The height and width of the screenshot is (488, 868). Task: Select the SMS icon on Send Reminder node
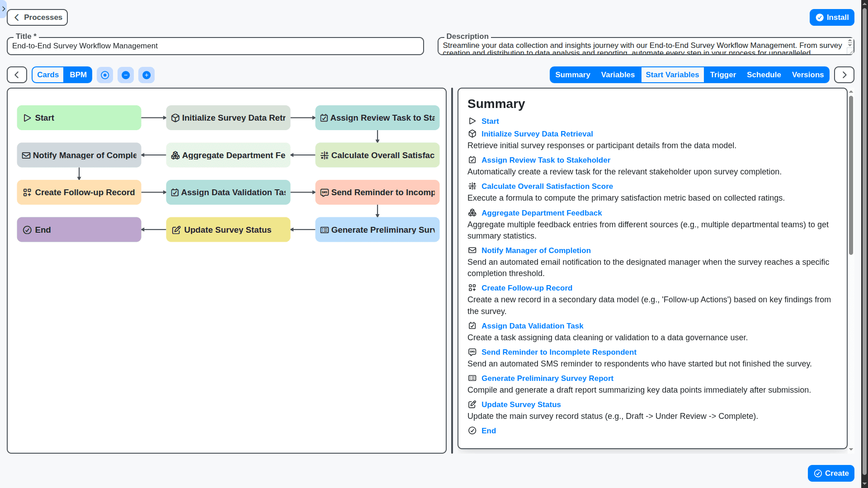point(325,192)
